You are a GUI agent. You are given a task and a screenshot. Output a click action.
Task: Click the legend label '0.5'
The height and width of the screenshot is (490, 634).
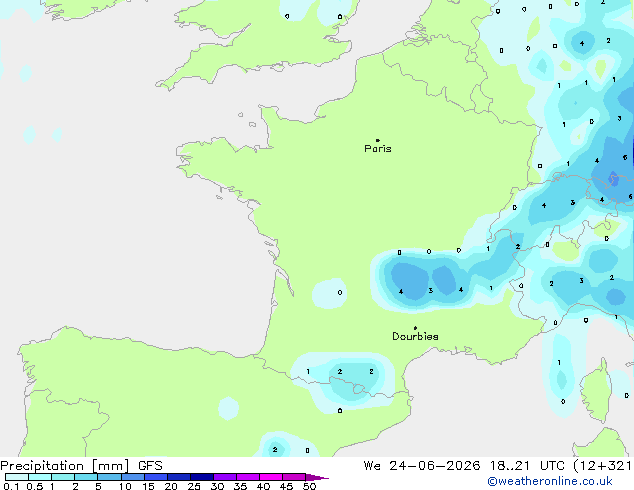(35, 486)
